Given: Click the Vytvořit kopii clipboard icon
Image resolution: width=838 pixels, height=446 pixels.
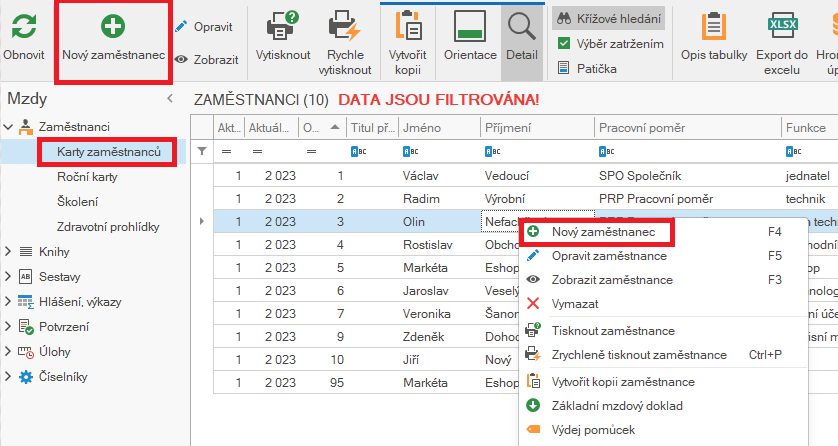Looking at the screenshot, I should [408, 26].
